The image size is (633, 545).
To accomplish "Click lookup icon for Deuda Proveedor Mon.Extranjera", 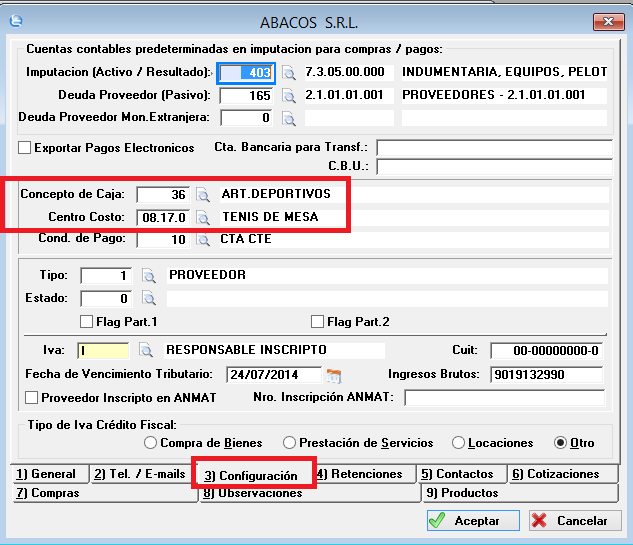I will click(x=289, y=119).
